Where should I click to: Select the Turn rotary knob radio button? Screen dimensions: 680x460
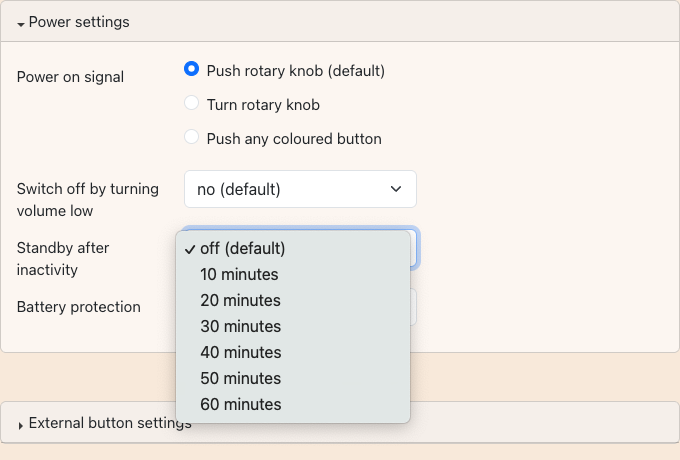[x=192, y=104]
